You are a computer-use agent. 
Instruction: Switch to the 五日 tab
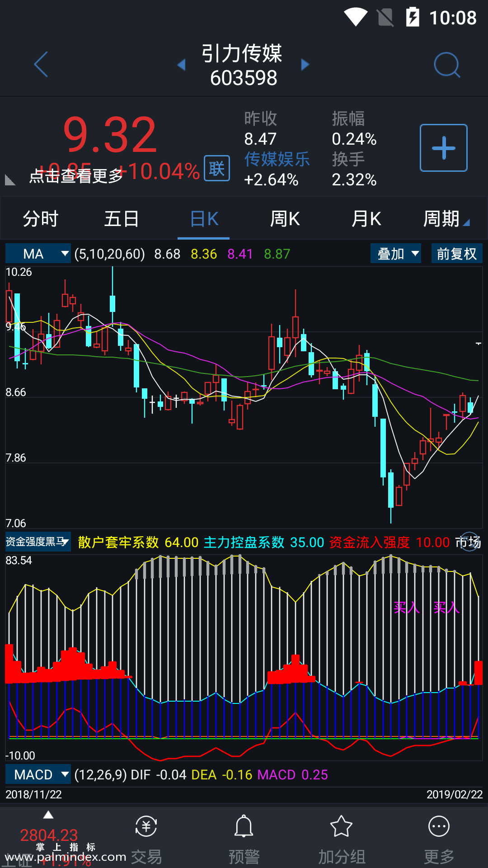(122, 219)
